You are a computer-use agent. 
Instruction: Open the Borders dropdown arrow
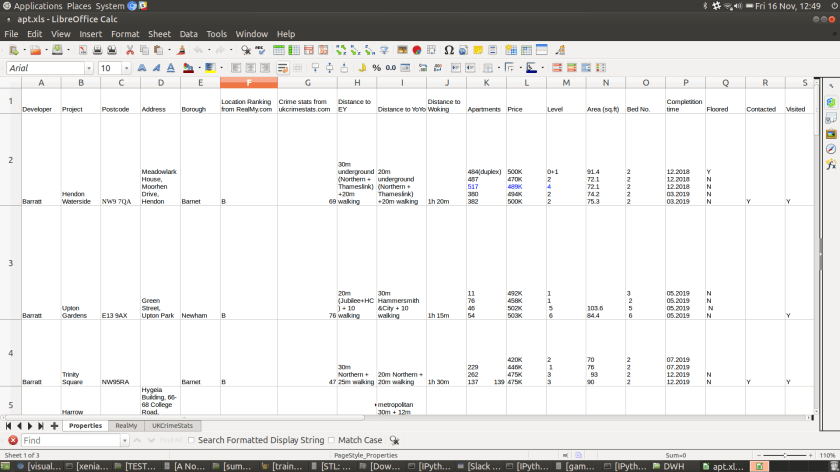click(x=498, y=68)
